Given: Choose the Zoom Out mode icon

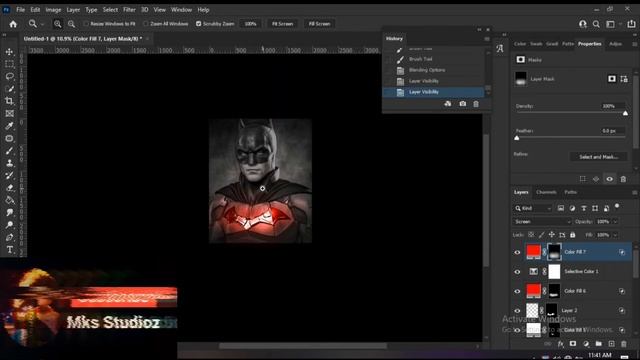Looking at the screenshot, I should coord(71,24).
